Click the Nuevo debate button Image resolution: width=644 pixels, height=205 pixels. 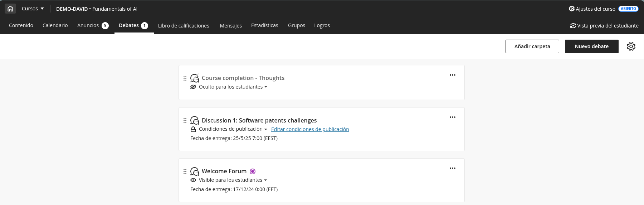(x=592, y=46)
